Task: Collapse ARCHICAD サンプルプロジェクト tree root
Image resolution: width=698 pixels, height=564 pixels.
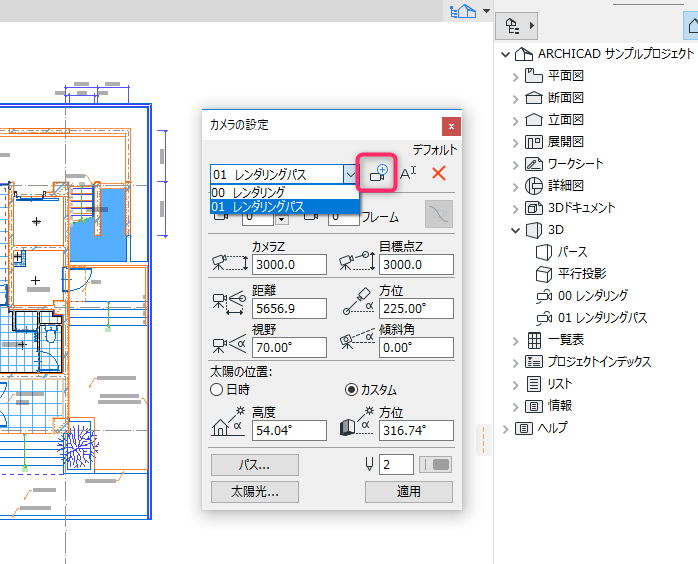Action: point(505,55)
